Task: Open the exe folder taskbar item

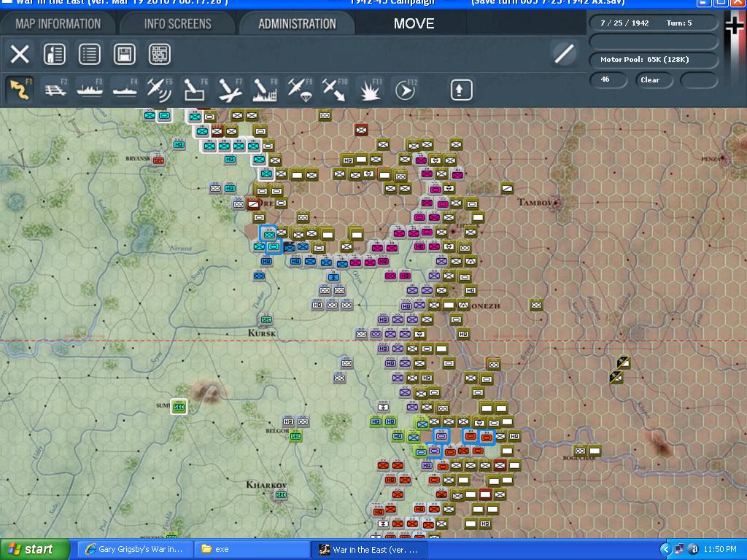Action: coord(252,550)
